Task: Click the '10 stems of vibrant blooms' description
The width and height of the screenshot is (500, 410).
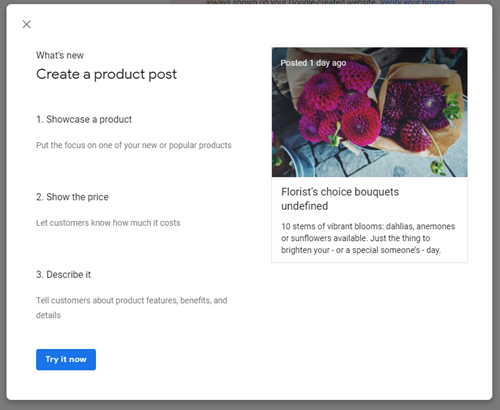Action: pyautogui.click(x=368, y=238)
